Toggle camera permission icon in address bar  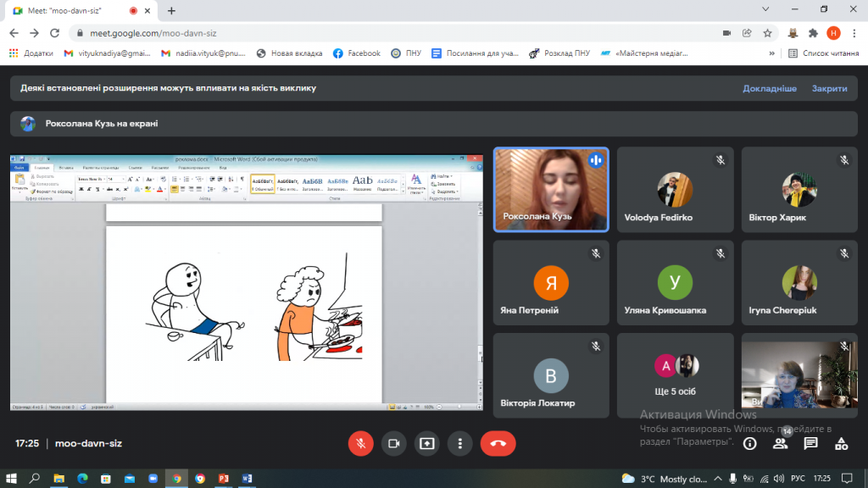click(x=726, y=33)
